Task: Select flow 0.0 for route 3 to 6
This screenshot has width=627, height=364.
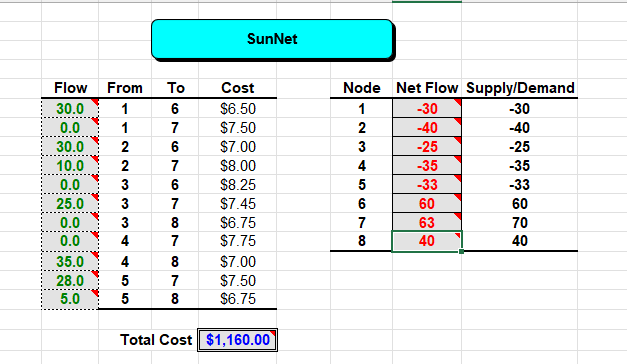Action: 70,185
